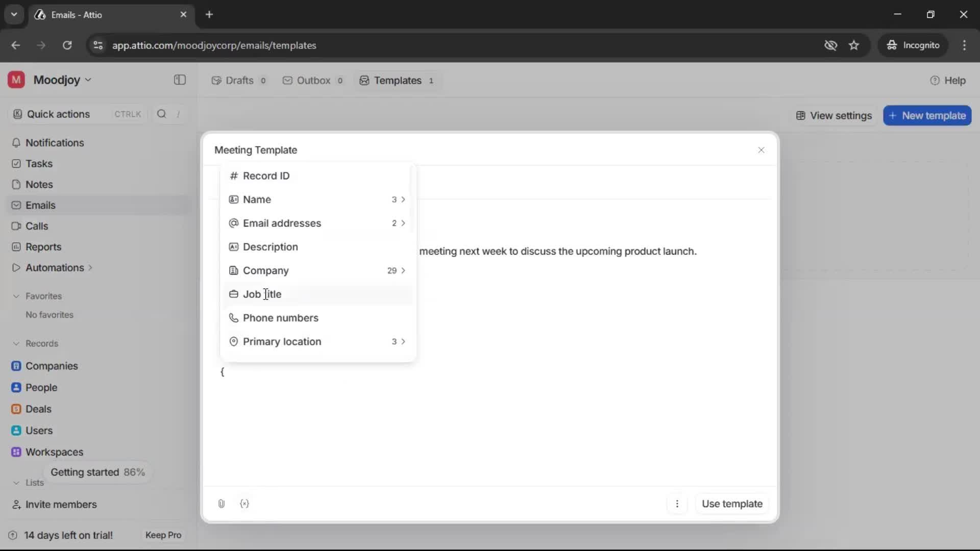Collapse the sidebar panel toggle icon
This screenshot has width=980, height=551.
[179, 80]
